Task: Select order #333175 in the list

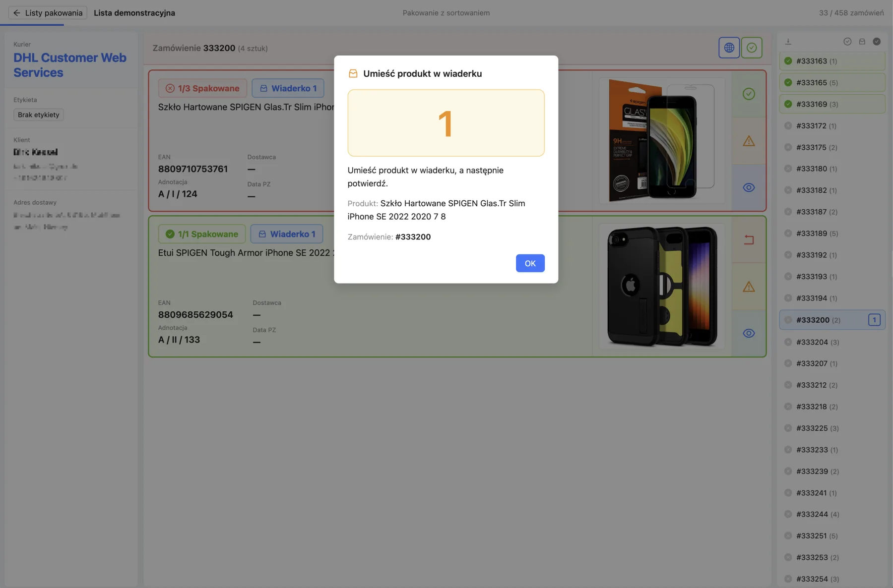Action: coord(832,147)
